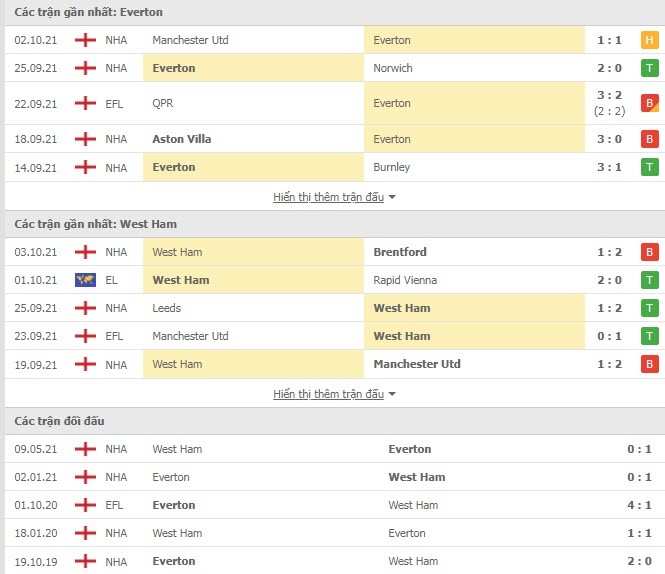This screenshot has width=665, height=574.
Task: Open the Everton vs Burnley 3:1 match
Action: [x=335, y=167]
